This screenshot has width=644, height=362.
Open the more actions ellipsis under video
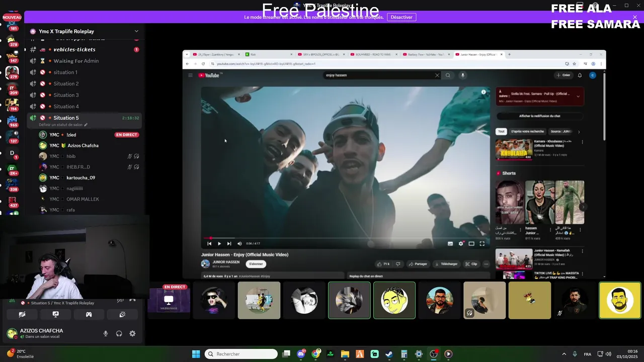click(486, 264)
